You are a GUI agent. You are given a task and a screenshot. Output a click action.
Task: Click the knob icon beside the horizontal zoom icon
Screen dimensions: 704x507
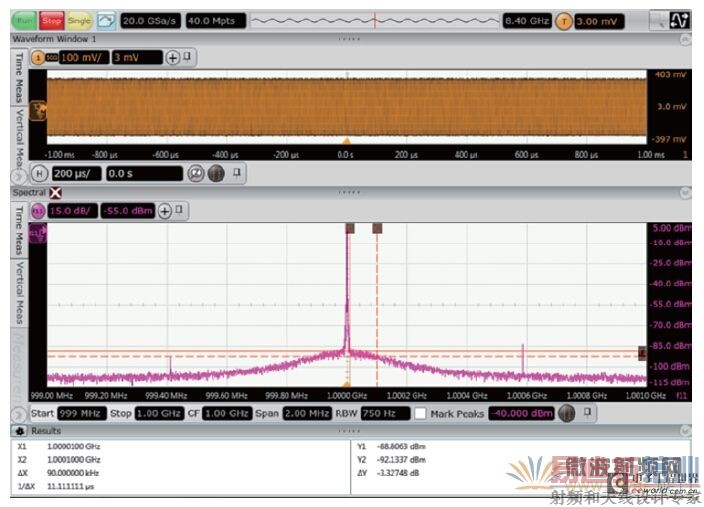pos(216,174)
